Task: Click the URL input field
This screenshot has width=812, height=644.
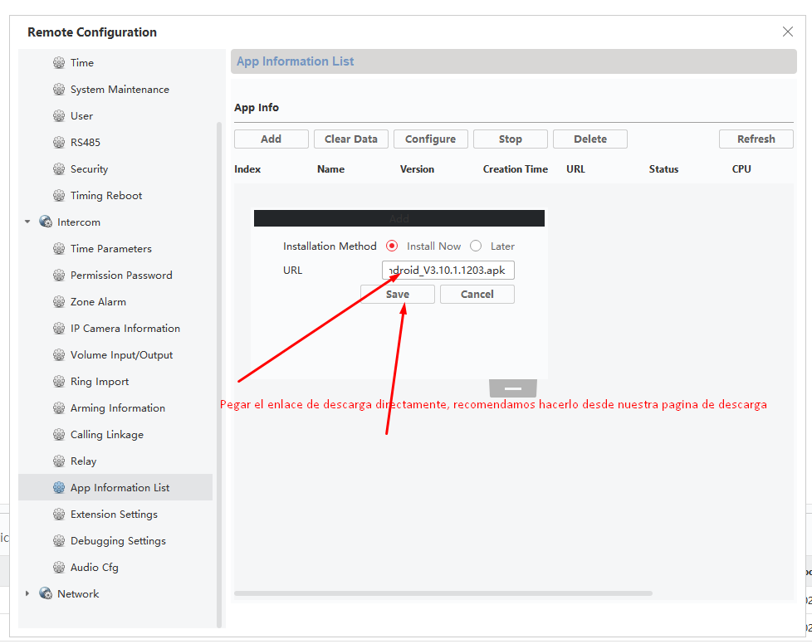Action: coord(448,271)
